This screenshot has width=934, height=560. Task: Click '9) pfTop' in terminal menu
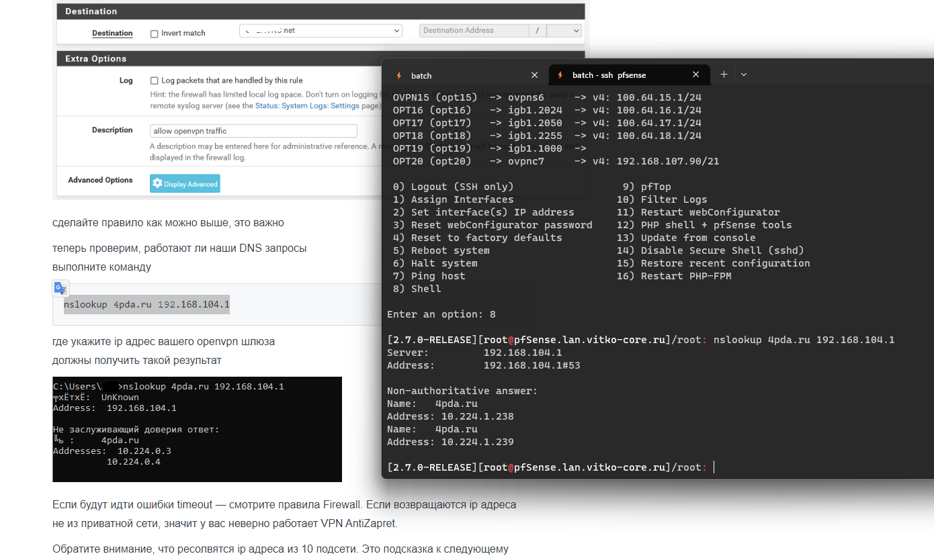647,187
